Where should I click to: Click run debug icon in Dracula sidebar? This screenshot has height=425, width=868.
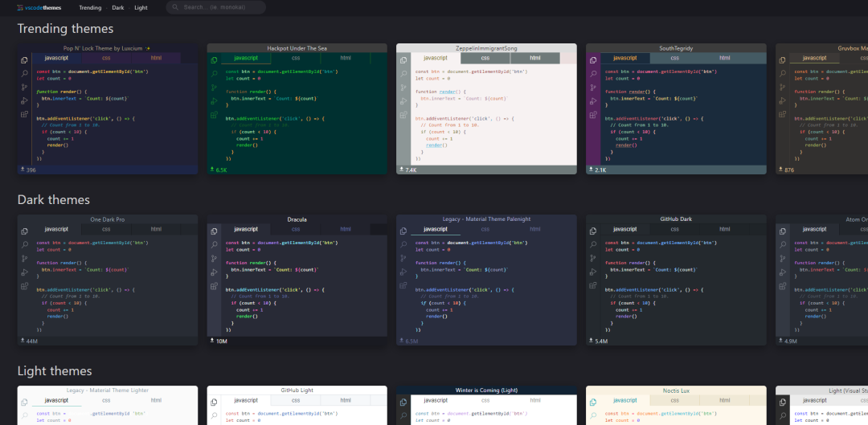pyautogui.click(x=214, y=272)
